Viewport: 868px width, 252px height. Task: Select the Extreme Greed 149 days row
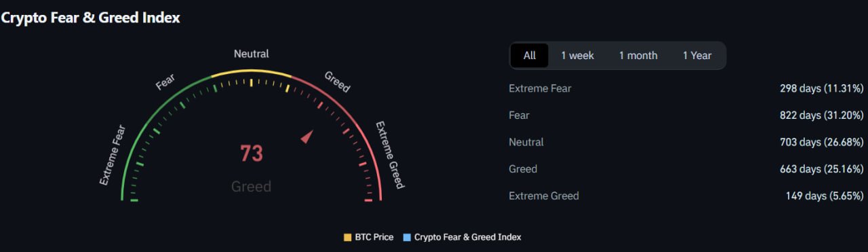tap(686, 196)
